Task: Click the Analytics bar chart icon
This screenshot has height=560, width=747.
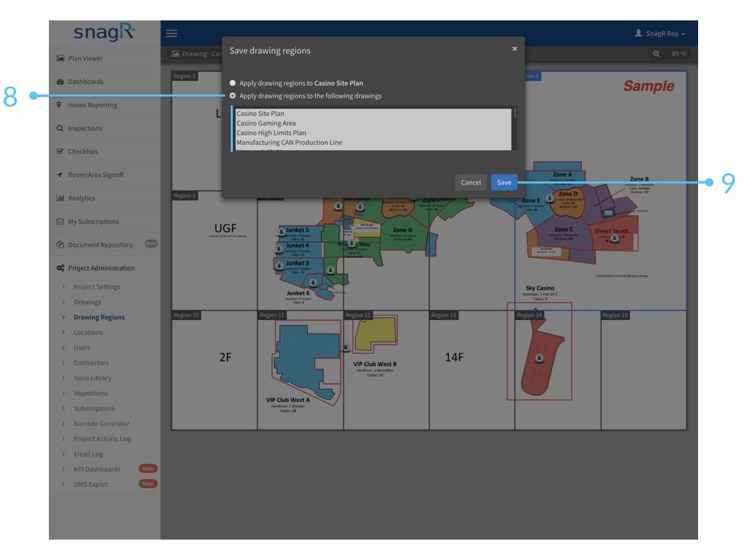Action: 61,198
